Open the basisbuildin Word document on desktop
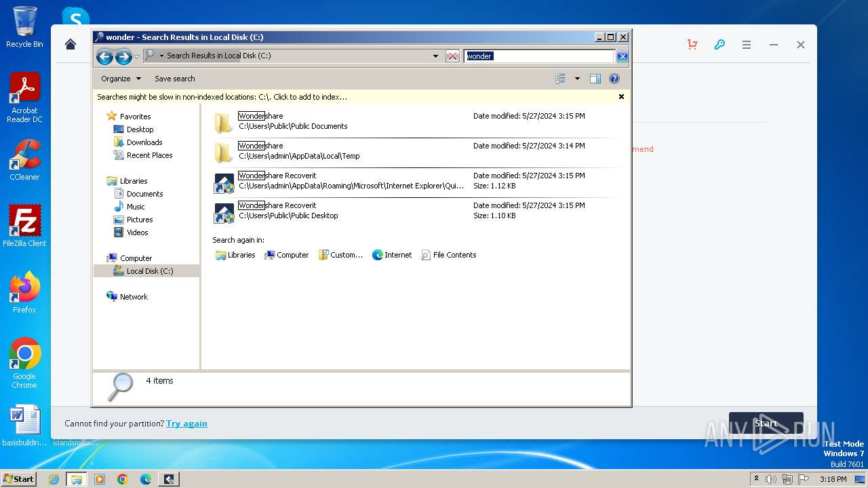This screenshot has width=868, height=488. tap(24, 426)
